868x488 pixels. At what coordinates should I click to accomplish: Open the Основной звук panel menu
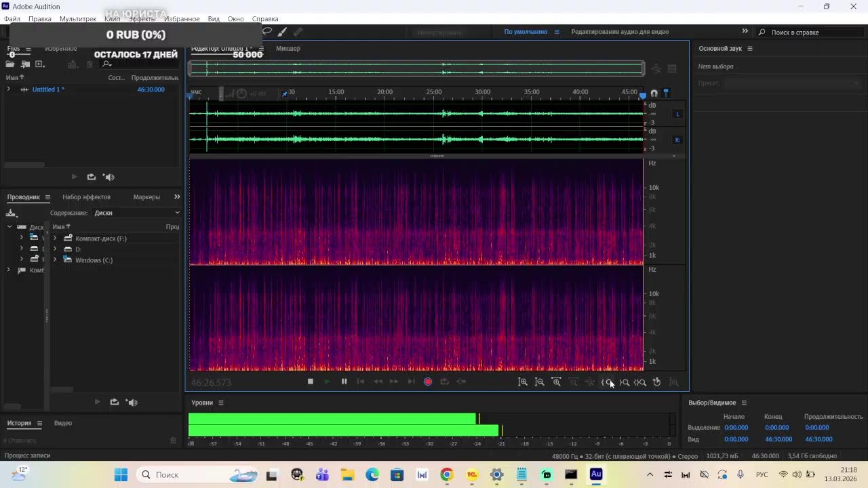pyautogui.click(x=750, y=49)
